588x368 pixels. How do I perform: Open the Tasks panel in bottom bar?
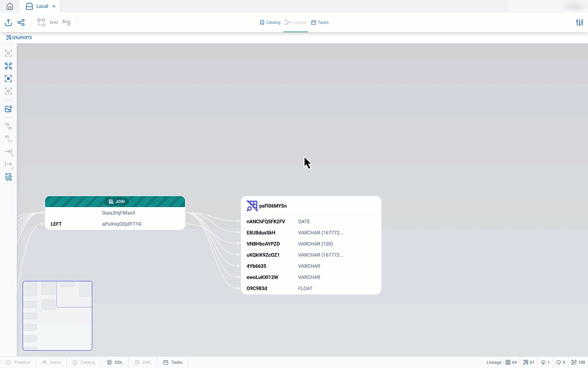tap(173, 362)
